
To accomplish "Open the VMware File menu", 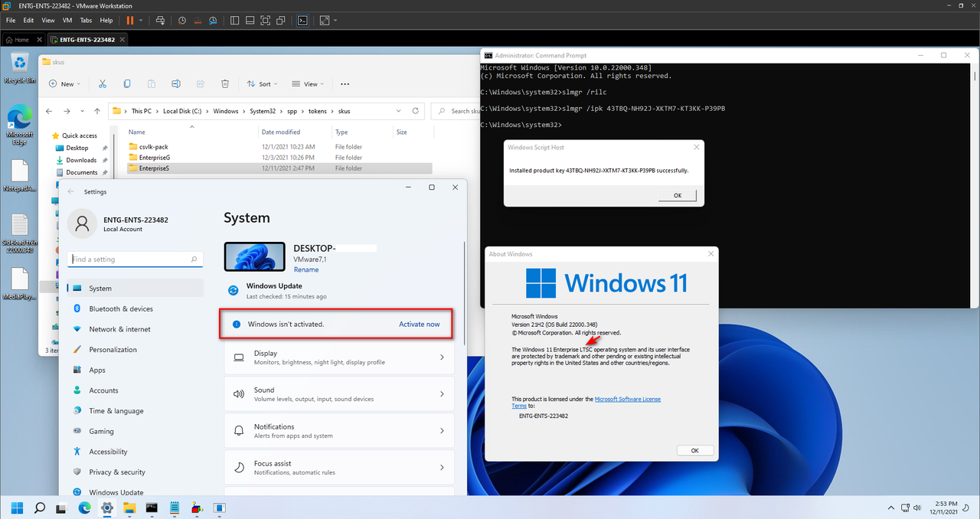I will tap(11, 20).
